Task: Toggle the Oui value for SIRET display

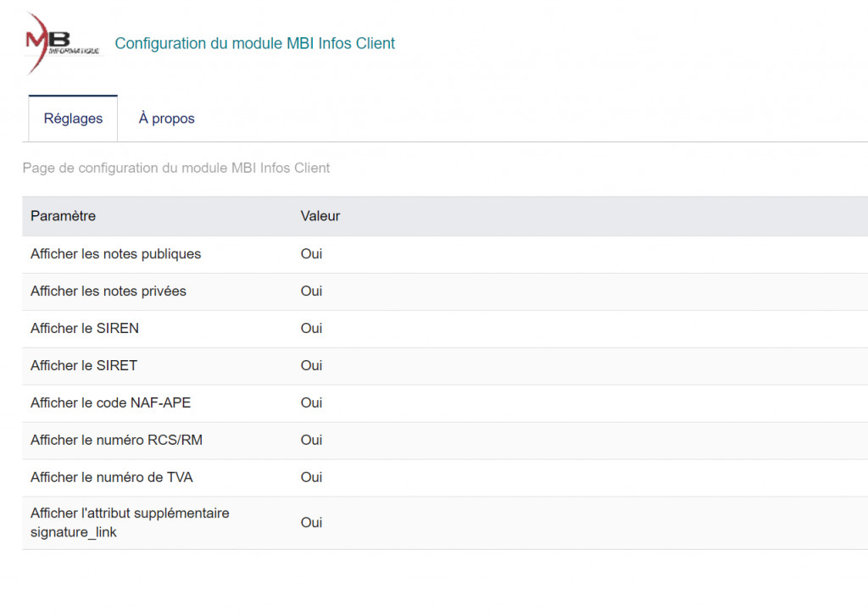Action: pyautogui.click(x=311, y=366)
